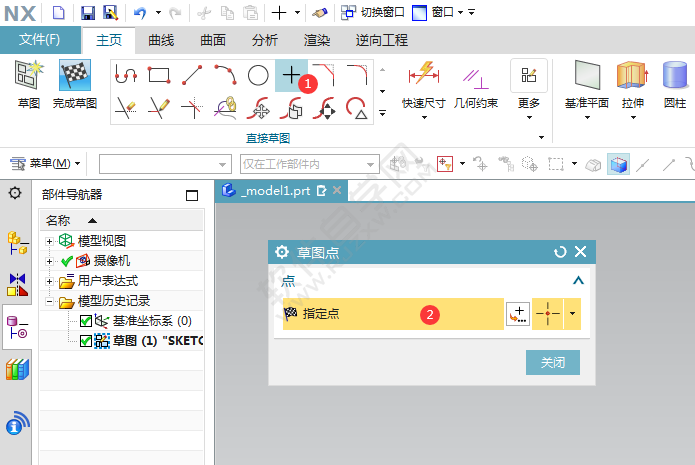Open sidebar settings gear icon

tap(15, 193)
